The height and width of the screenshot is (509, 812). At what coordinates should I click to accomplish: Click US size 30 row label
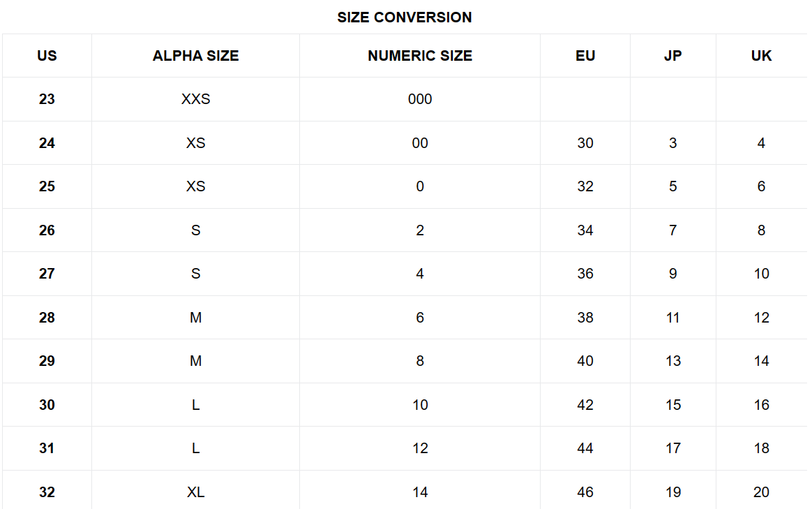pos(47,405)
